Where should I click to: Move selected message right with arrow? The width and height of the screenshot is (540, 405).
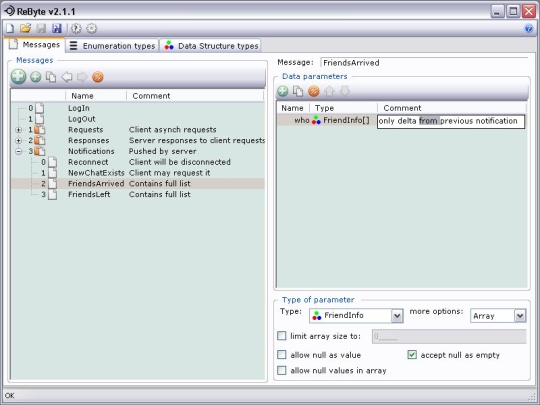click(82, 77)
